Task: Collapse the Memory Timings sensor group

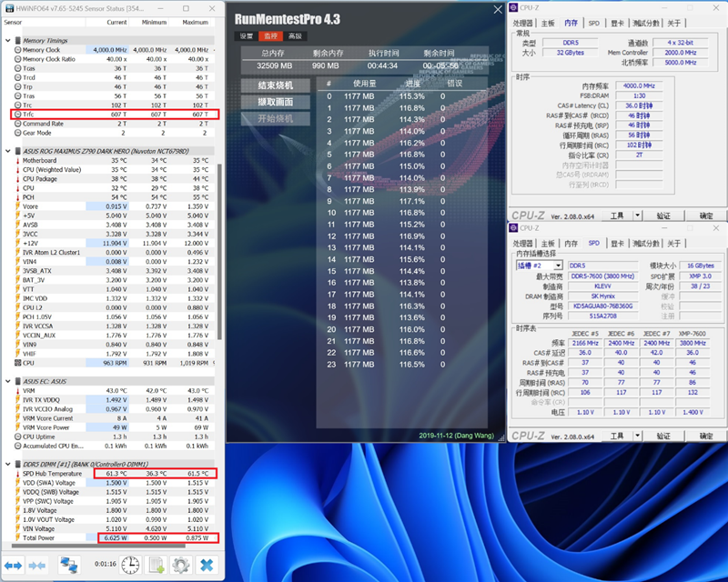Action: click(x=8, y=41)
